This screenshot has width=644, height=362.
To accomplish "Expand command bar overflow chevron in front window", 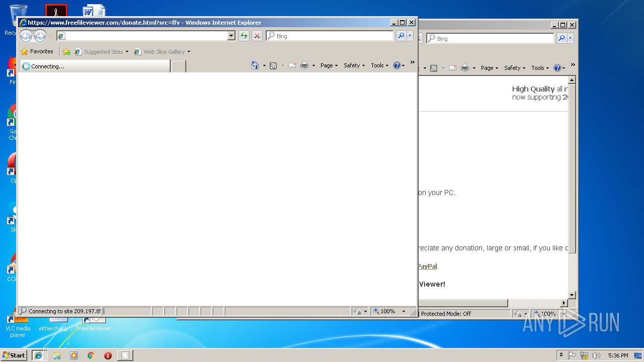I will point(413,62).
